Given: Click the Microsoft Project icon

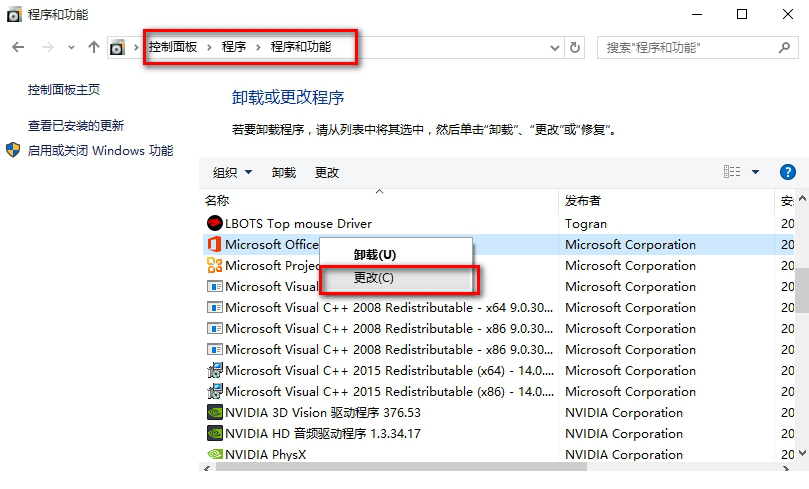Looking at the screenshot, I should (x=214, y=265).
